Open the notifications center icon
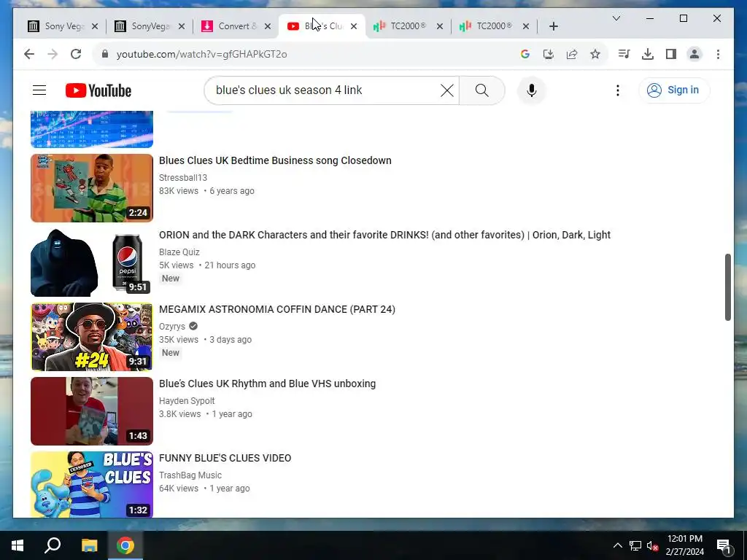The image size is (747, 560). [724, 545]
